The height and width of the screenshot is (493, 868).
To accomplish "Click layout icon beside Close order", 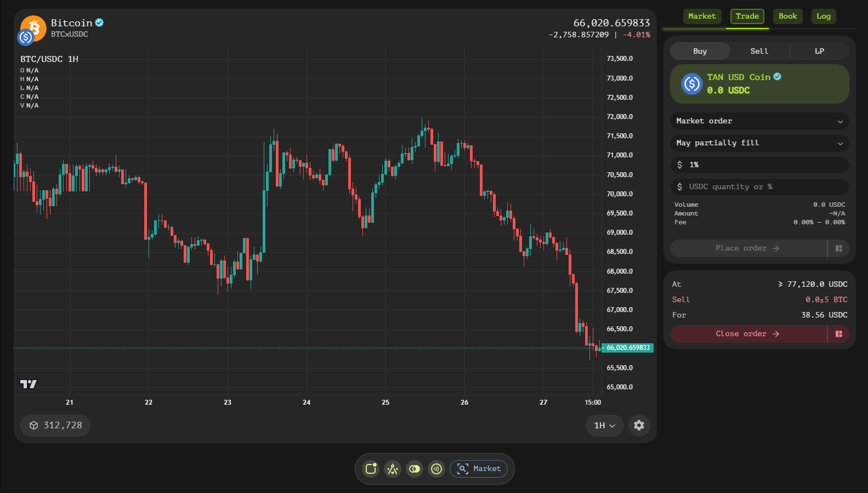I will click(x=838, y=334).
